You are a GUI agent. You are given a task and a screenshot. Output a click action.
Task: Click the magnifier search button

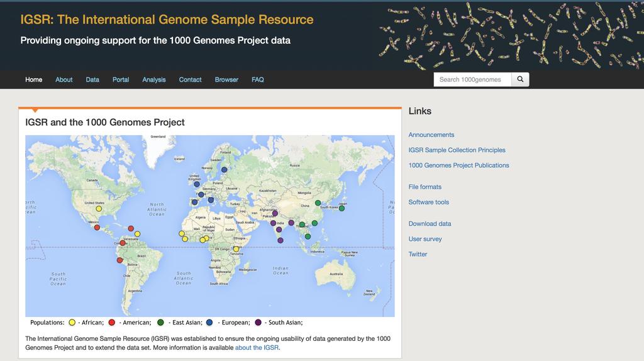click(520, 79)
